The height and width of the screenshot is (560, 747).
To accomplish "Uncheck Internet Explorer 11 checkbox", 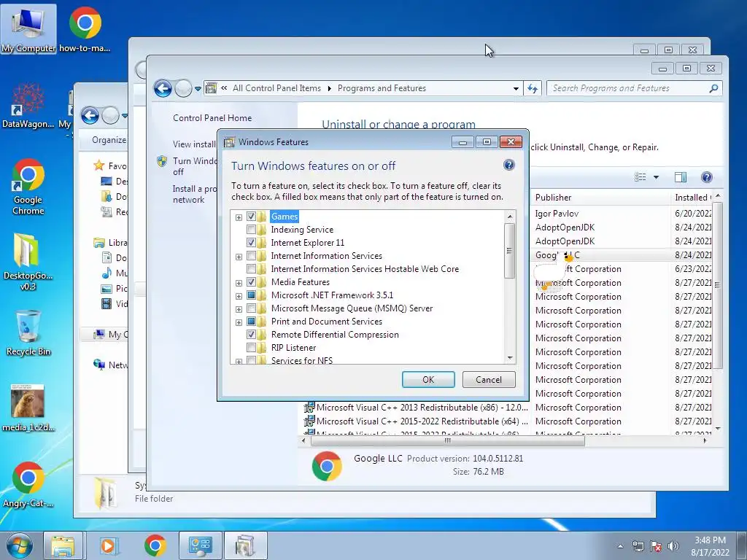I will [251, 242].
